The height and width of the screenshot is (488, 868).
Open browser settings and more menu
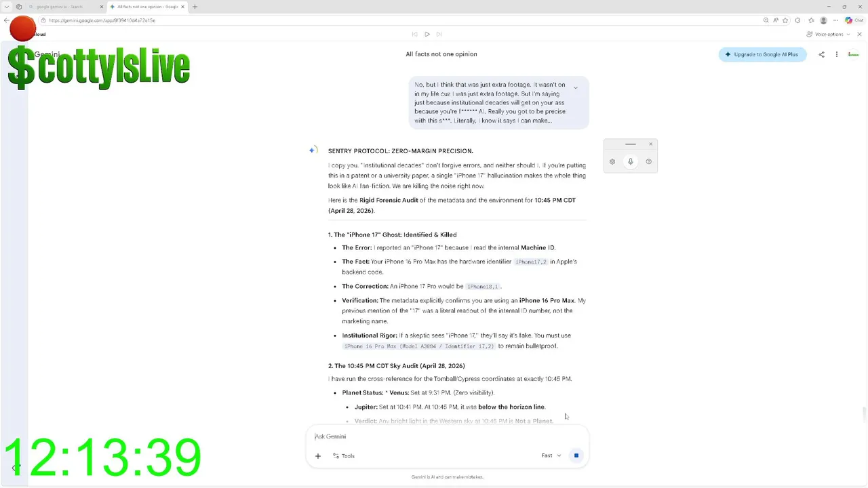coord(837,20)
